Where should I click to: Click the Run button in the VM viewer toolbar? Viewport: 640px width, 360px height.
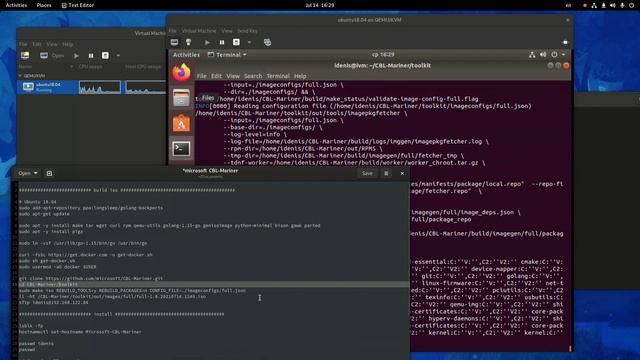207,42
